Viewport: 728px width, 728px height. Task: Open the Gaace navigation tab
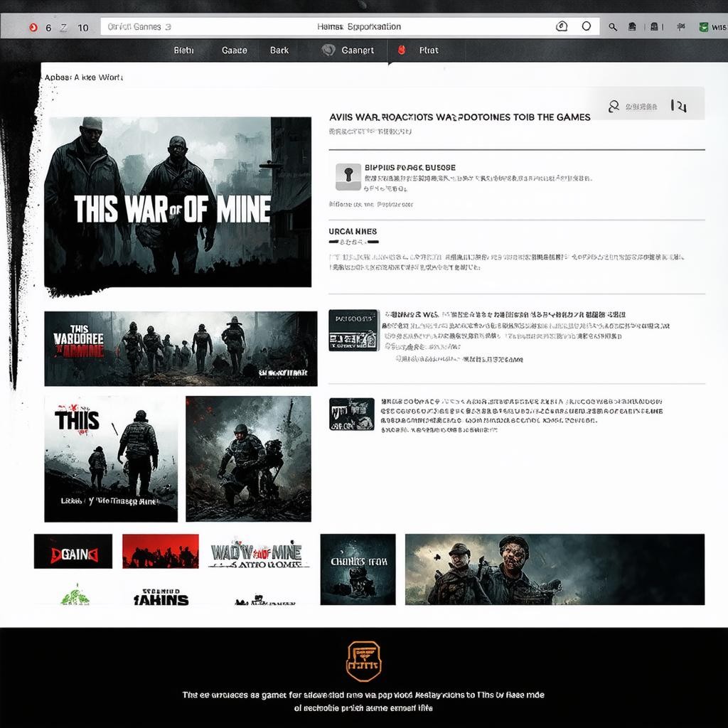tap(235, 50)
